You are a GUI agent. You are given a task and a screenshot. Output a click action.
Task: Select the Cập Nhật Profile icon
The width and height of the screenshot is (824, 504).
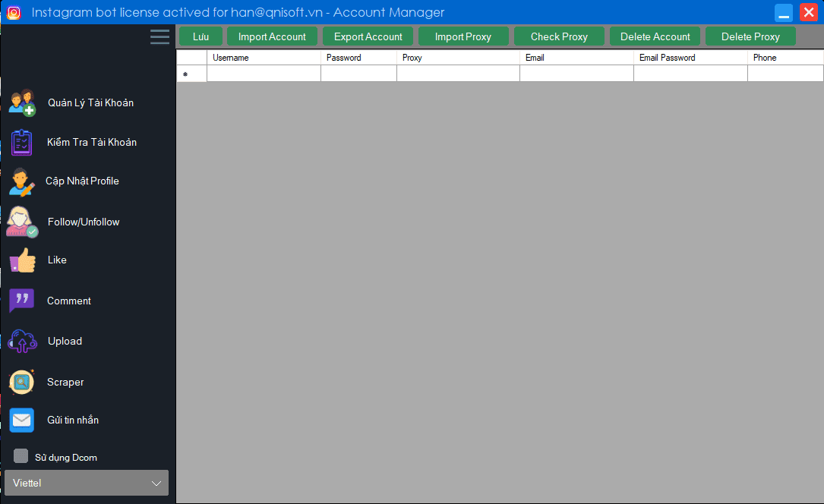(x=21, y=182)
